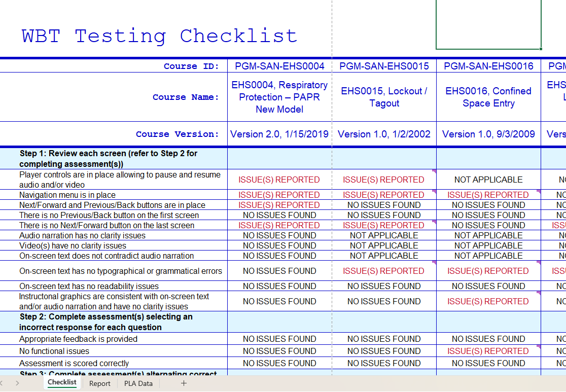Select no Previous/Back button on first screen label

(x=113, y=215)
